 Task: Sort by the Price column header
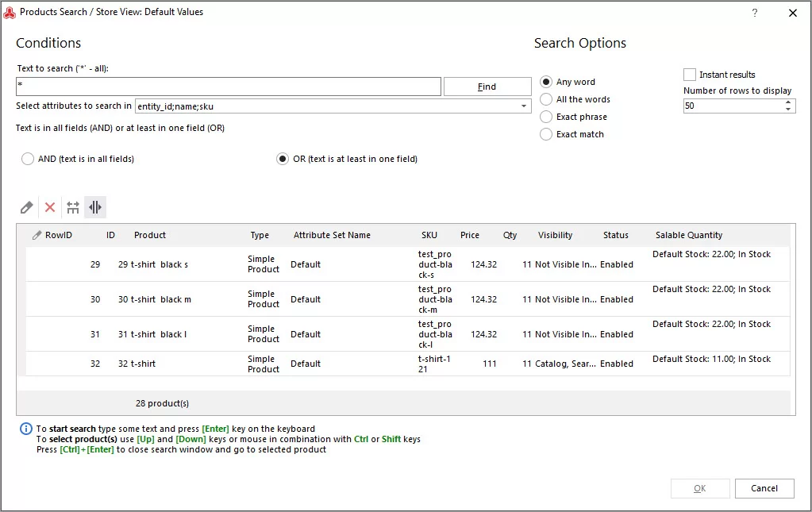click(x=470, y=235)
